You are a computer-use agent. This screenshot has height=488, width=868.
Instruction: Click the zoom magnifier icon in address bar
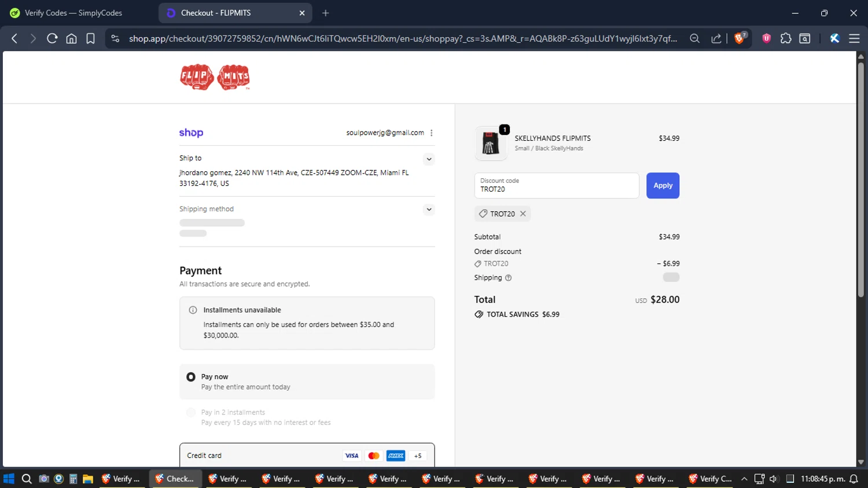pos(694,38)
